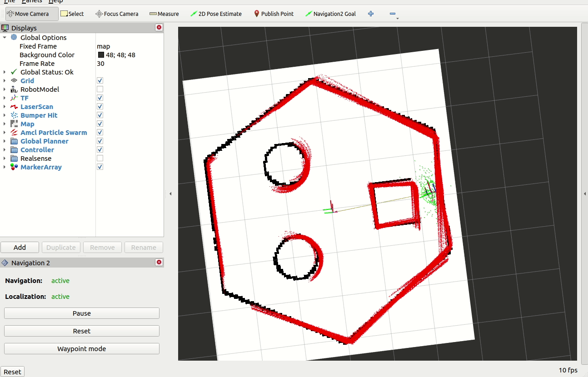Activate the Navigation2 Goal tool
This screenshot has width=588, height=377.
330,14
